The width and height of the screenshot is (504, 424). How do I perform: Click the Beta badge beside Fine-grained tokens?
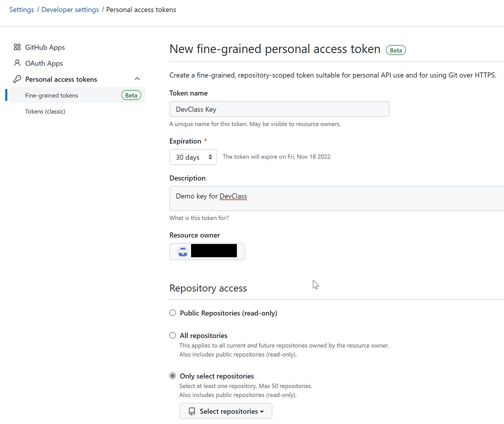pos(130,95)
